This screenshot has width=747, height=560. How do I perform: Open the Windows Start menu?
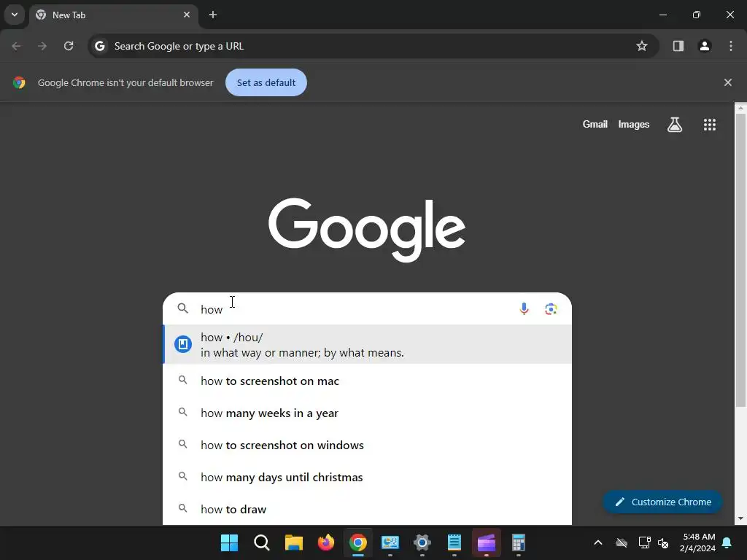229,542
